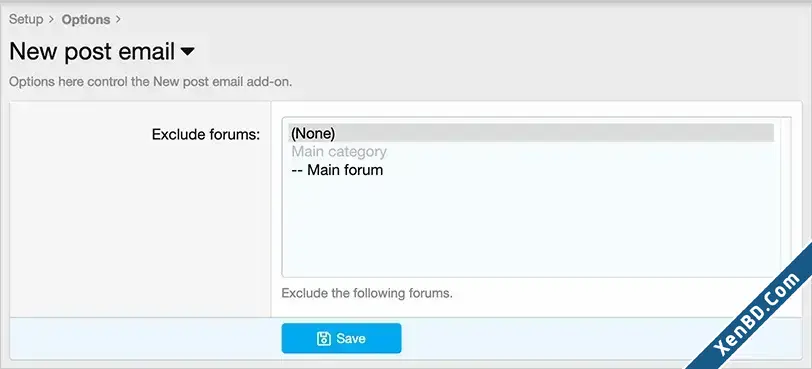Click the add-on options description text
812x369 pixels.
(x=151, y=82)
